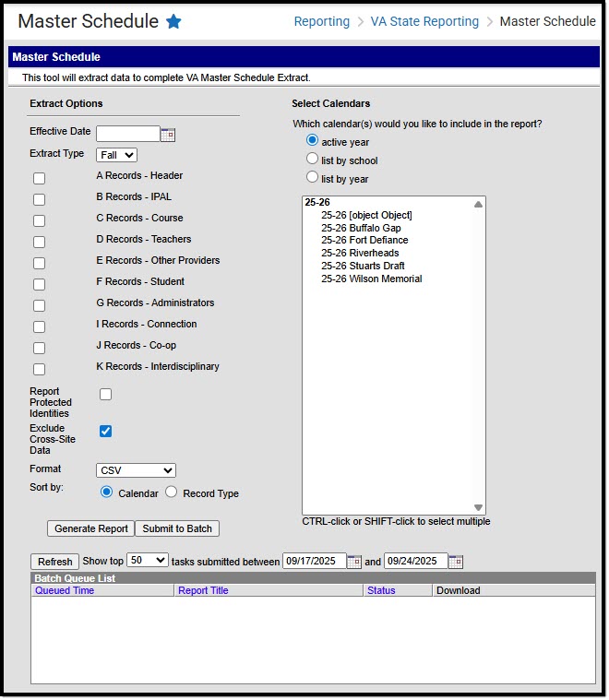
Task: Open the Format CSV dropdown
Action: (136, 470)
